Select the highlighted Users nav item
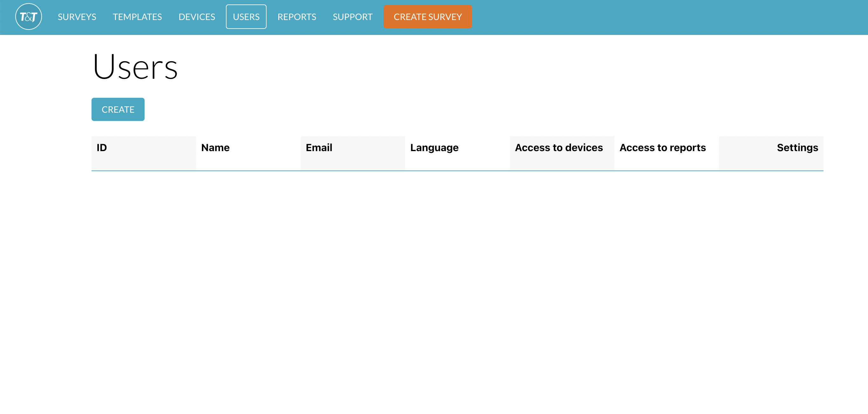This screenshot has width=868, height=414. pos(246,17)
